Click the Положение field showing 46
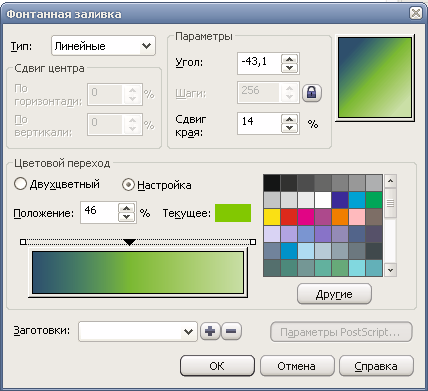The width and height of the screenshot is (428, 391). point(99,212)
